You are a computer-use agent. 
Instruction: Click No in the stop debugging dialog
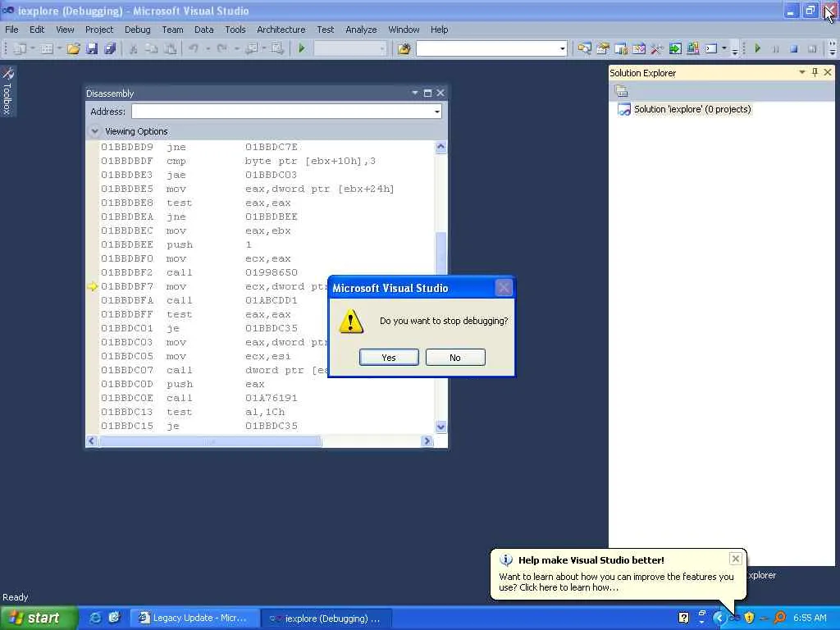(x=455, y=358)
